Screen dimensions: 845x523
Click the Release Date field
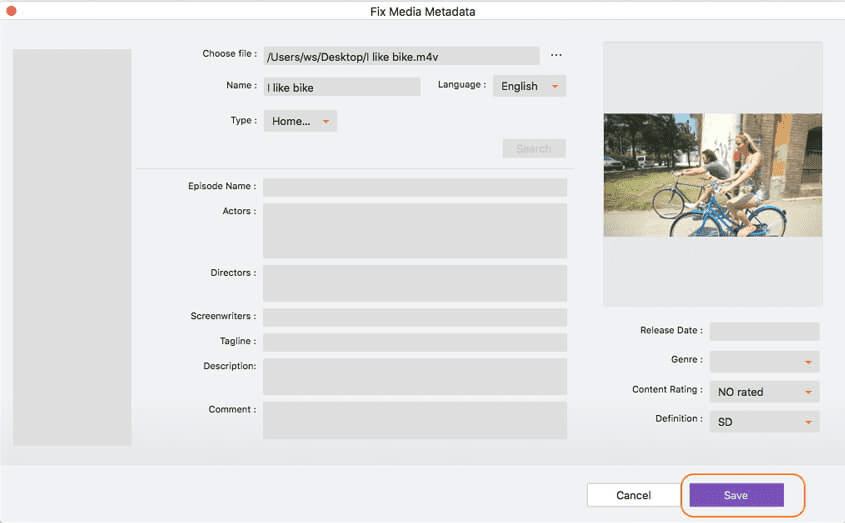764,331
